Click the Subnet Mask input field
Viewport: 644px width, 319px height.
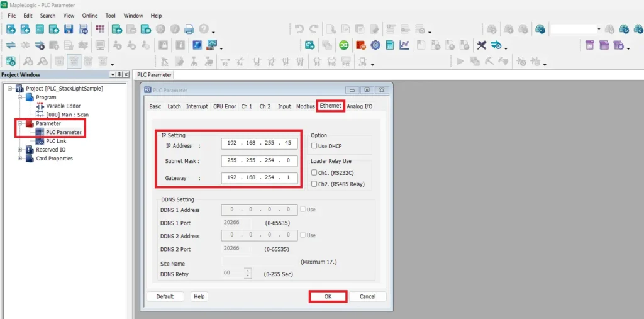coord(259,160)
